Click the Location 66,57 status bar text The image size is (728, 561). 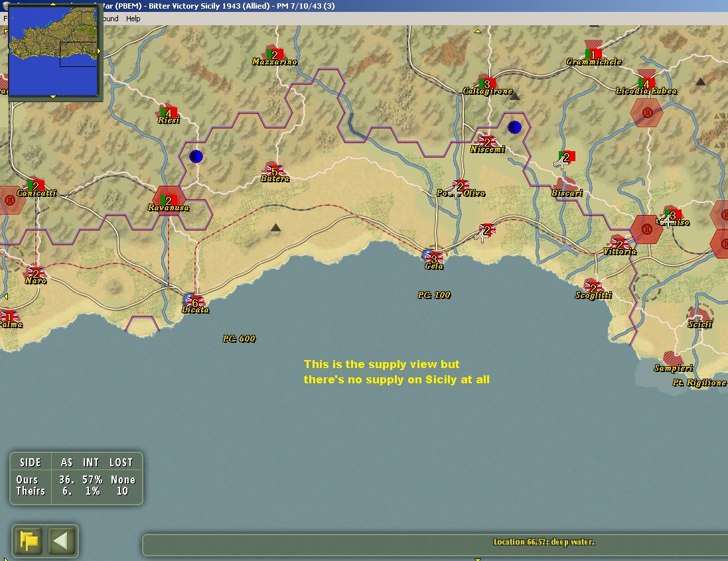tap(544, 542)
